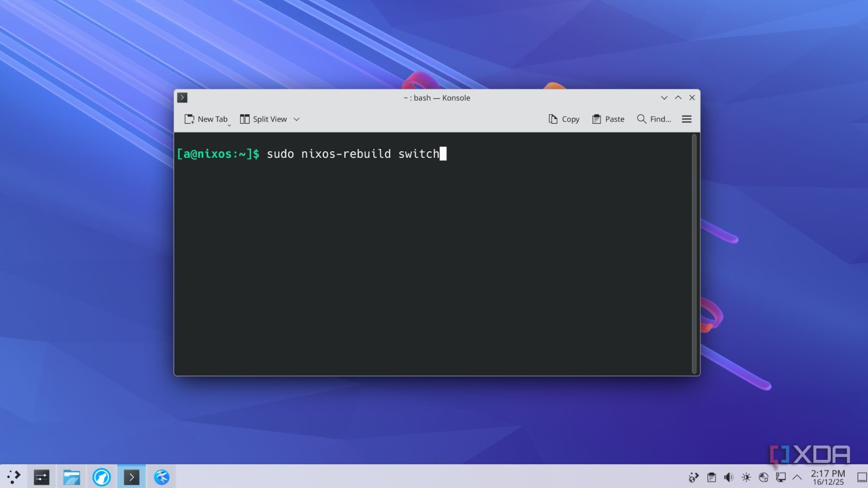The width and height of the screenshot is (868, 488).
Task: Open the clock showing 2:17 PM
Action: [828, 477]
